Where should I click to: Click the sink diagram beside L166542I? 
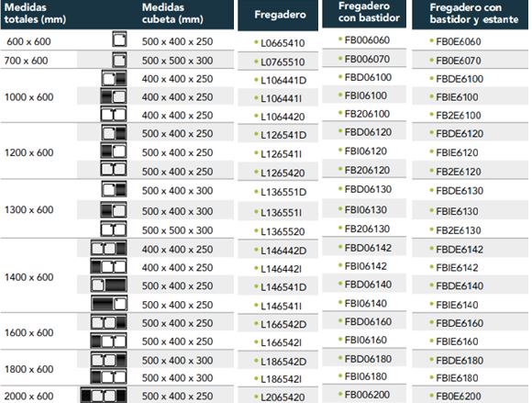[x=109, y=341]
